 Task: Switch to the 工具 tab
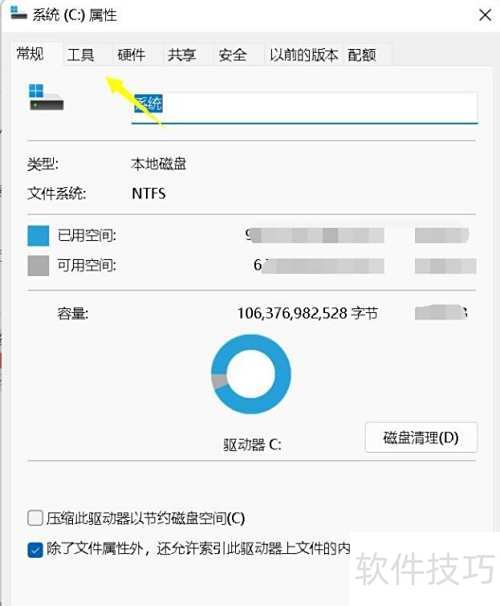[80, 55]
